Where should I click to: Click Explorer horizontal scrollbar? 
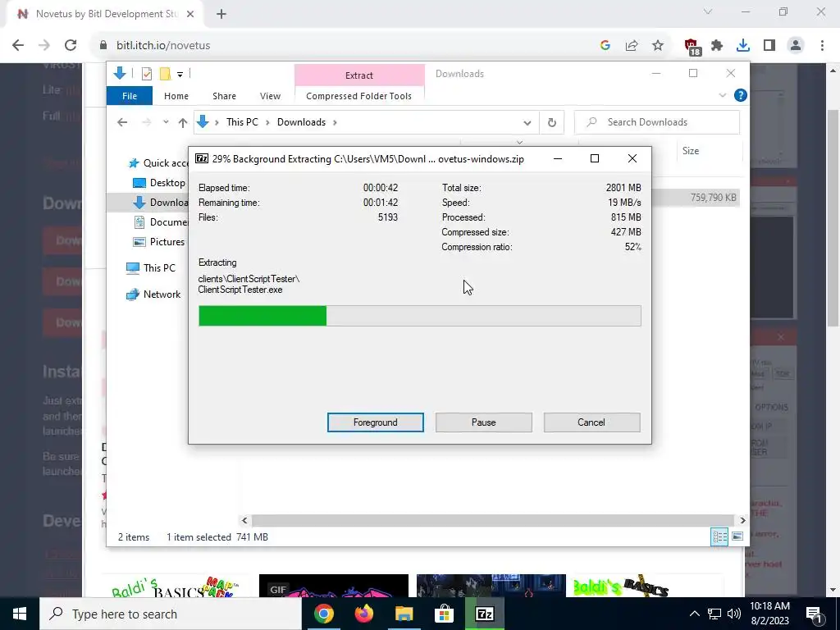pyautogui.click(x=493, y=520)
